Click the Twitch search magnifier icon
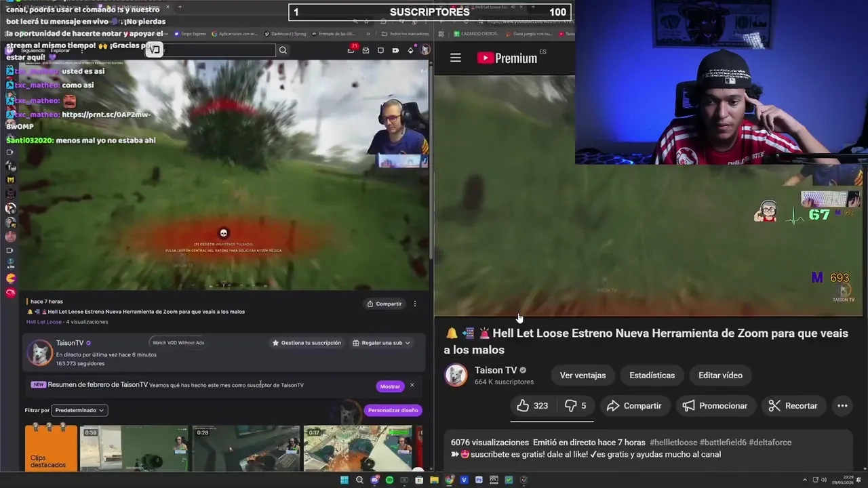Viewport: 868px width, 488px height. point(283,50)
